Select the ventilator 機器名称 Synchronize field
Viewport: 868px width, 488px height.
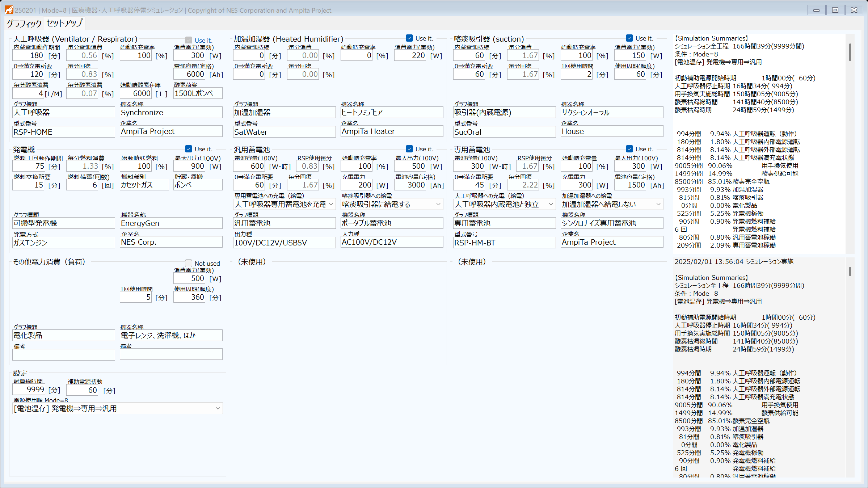point(171,112)
